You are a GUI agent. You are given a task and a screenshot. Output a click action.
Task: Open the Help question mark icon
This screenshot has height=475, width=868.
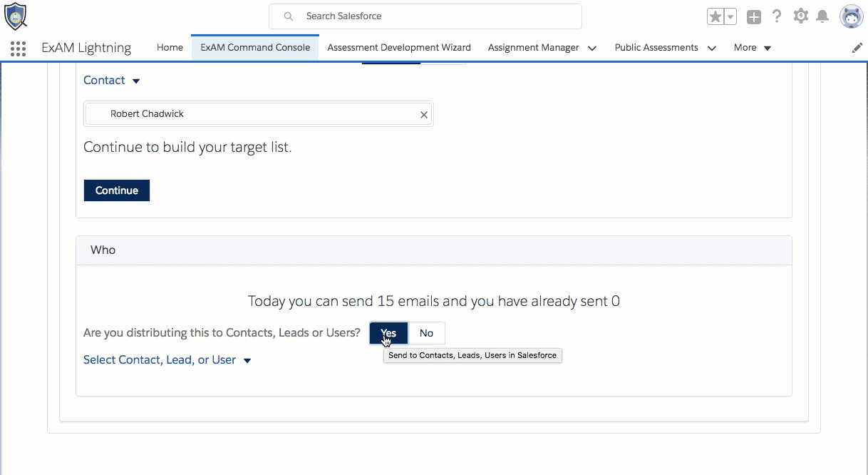pos(777,16)
